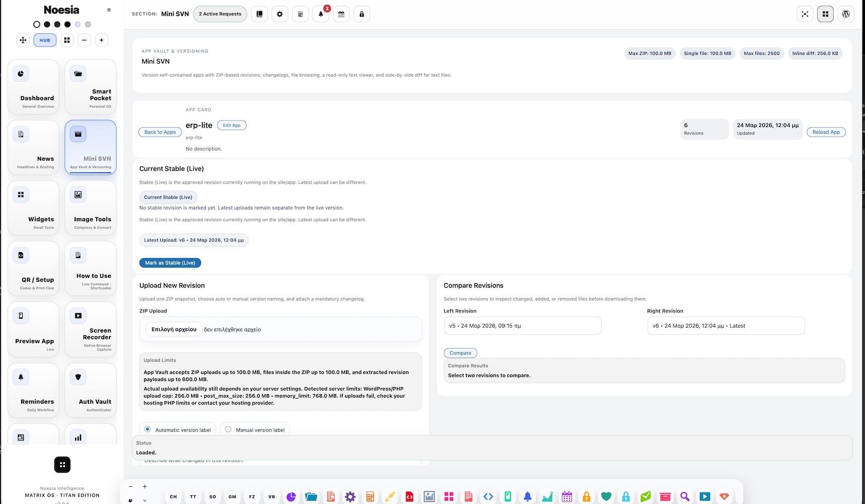Open Auth Vault in sidebar
865x504 pixels.
91,390
